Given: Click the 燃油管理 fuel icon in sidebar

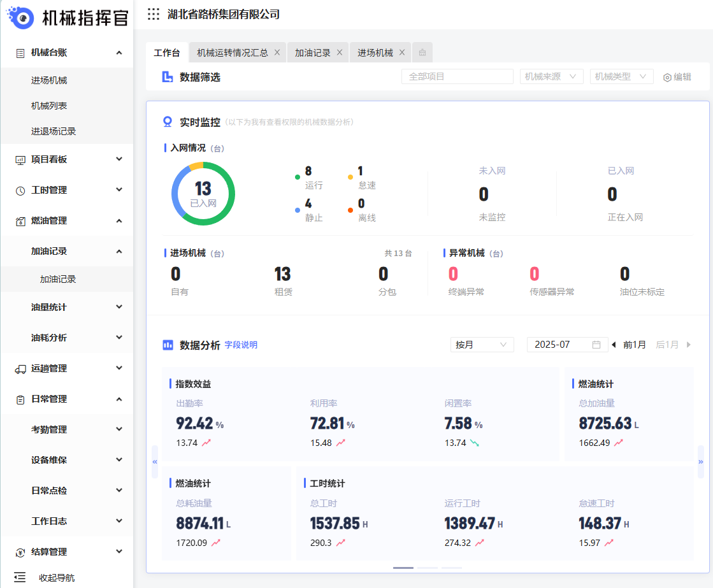Looking at the screenshot, I should [20, 220].
